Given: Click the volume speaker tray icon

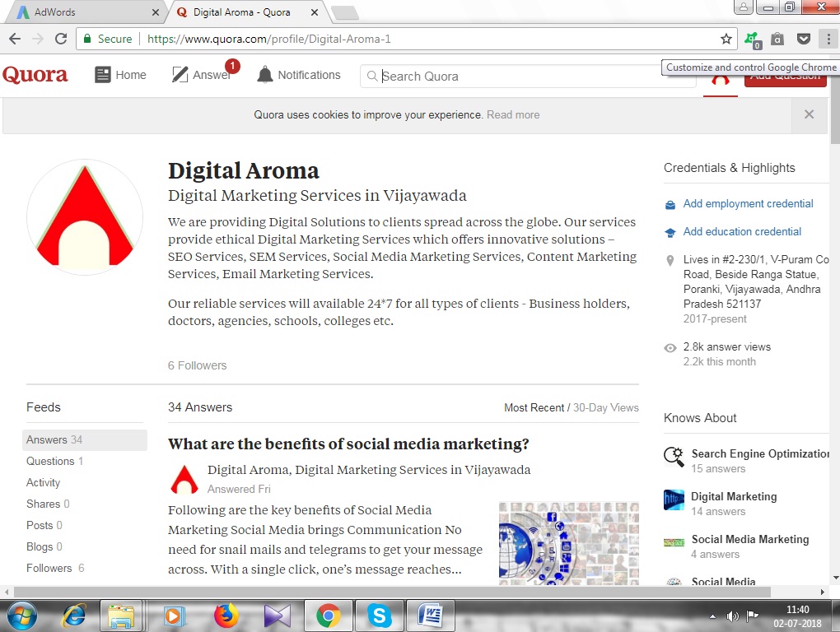Looking at the screenshot, I should (x=732, y=616).
